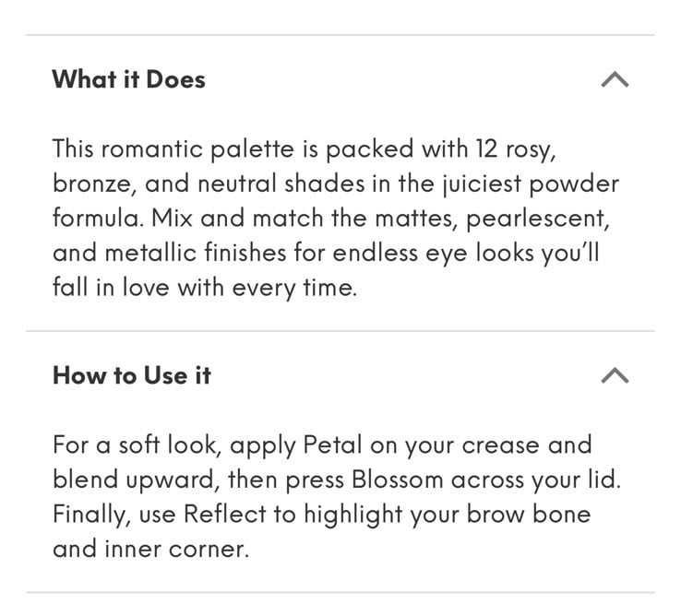Click the divider between the two sections
Image resolution: width=681 pixels, height=616 pixels.
pos(340,331)
